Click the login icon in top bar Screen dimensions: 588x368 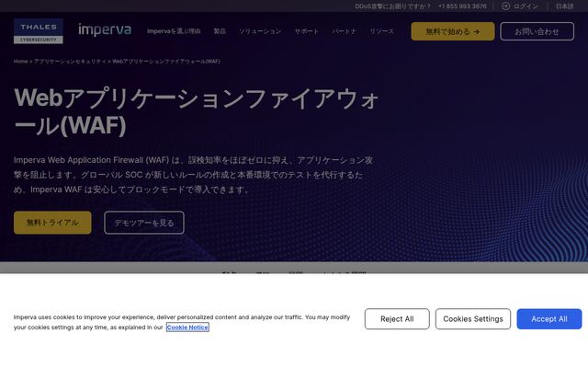505,6
